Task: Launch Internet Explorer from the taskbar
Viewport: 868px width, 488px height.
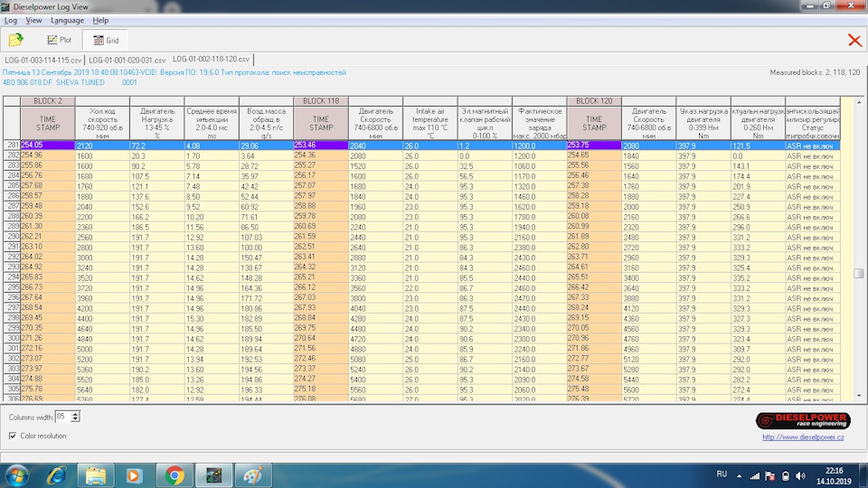Action: 56,474
